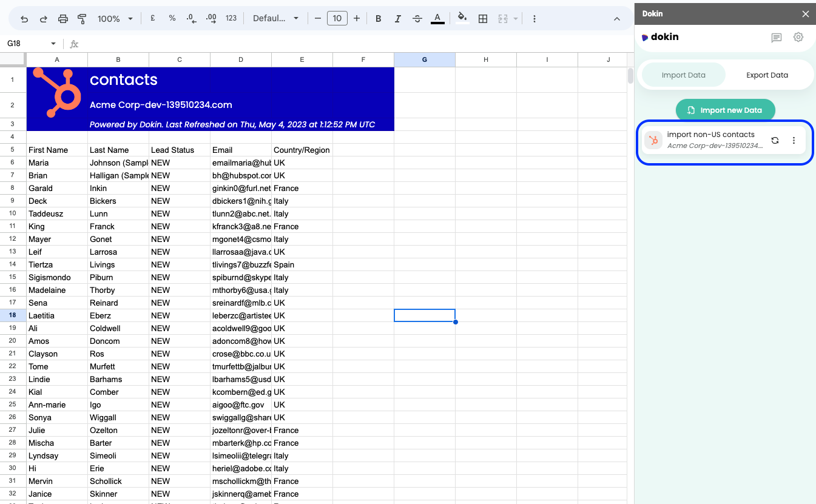Click the select-all corner box
Viewport: 816px width, 504px height.
[13, 59]
